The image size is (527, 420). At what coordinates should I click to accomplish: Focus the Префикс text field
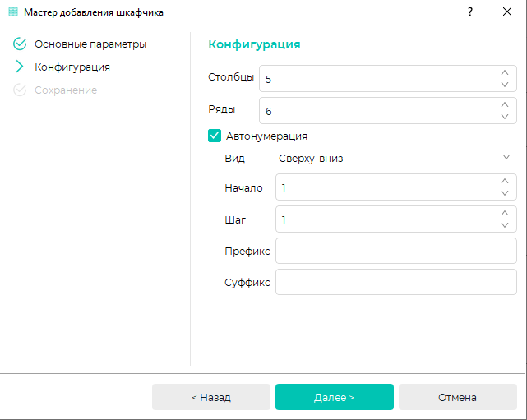[396, 251]
